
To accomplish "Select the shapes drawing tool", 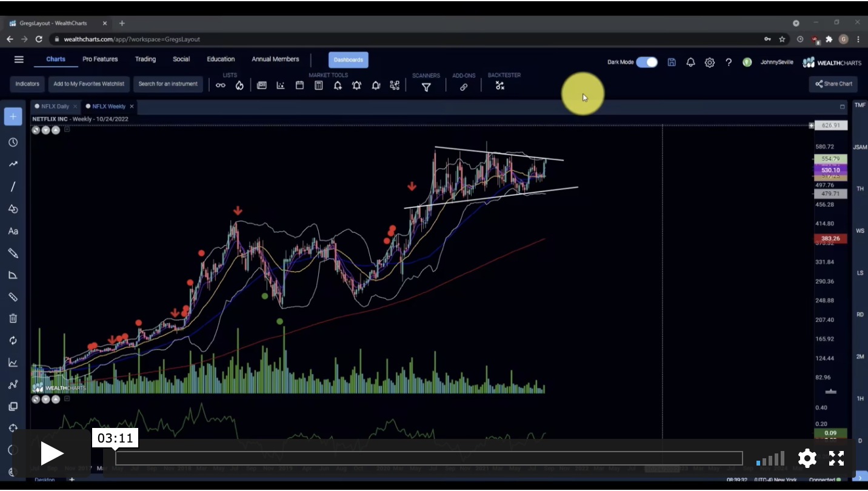I will pyautogui.click(x=13, y=209).
